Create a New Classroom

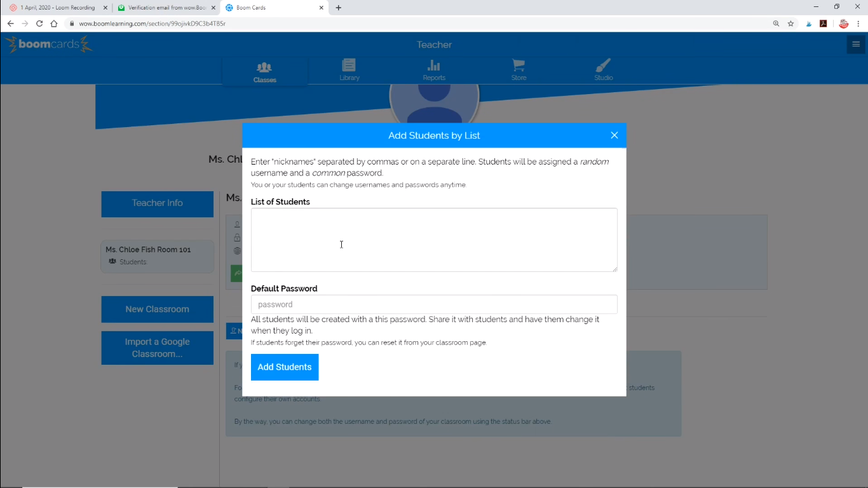pyautogui.click(x=158, y=309)
